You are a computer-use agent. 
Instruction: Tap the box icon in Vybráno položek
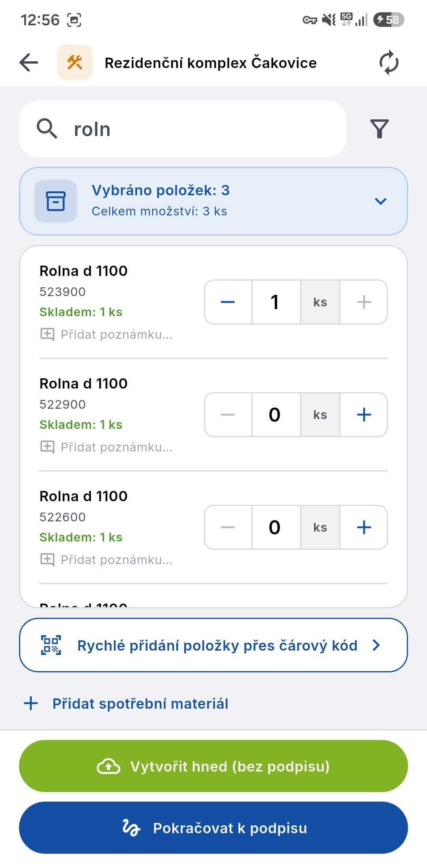pyautogui.click(x=56, y=201)
